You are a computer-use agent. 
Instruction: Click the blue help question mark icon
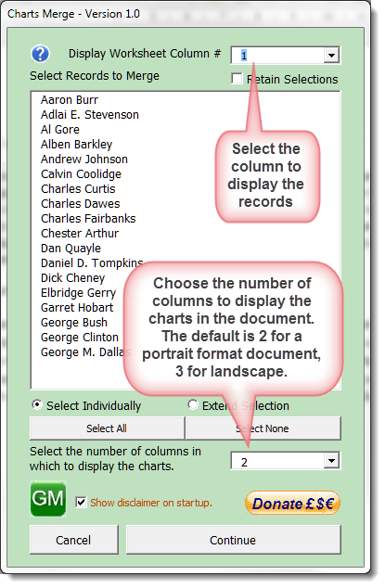point(40,54)
